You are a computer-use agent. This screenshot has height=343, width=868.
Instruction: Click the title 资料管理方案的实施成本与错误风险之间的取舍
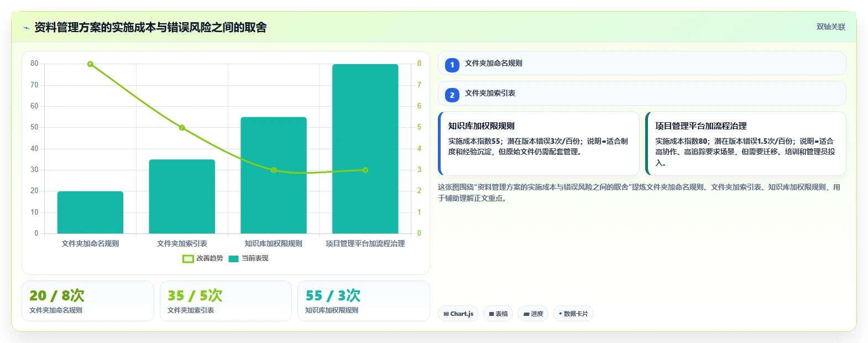[150, 27]
